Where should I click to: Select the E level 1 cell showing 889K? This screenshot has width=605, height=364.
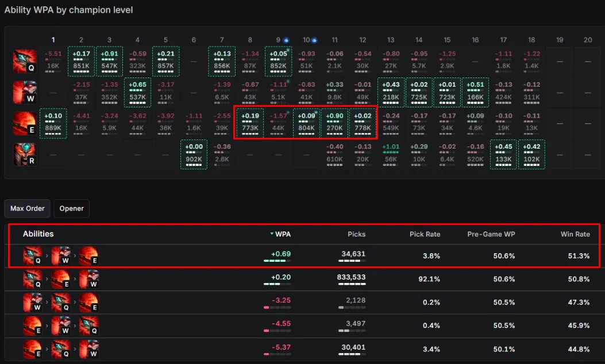tap(53, 123)
